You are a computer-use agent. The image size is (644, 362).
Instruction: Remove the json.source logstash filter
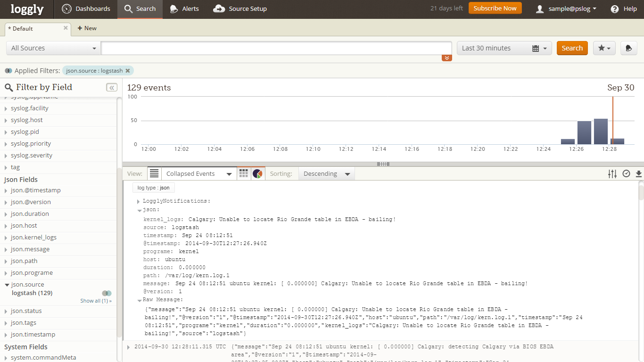point(127,71)
